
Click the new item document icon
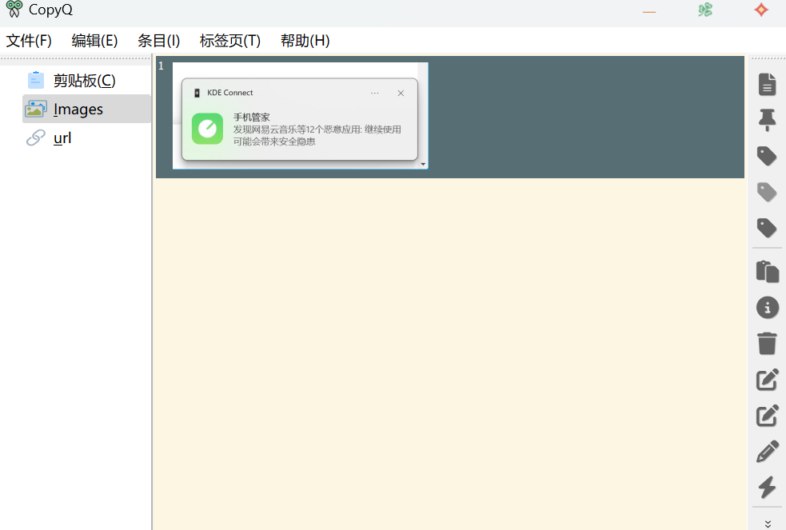[767, 84]
